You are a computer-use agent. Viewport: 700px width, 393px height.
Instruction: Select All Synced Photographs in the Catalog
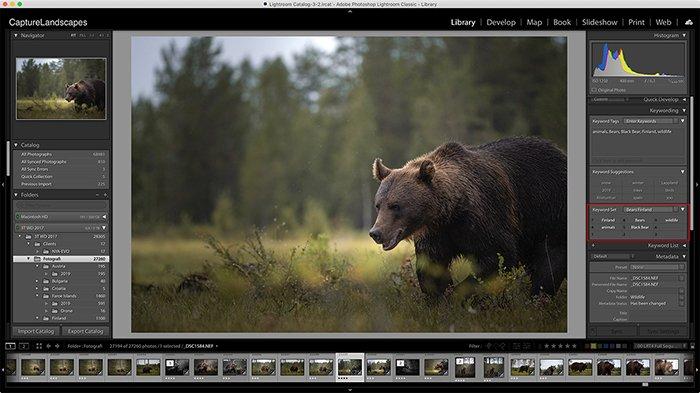pos(62,162)
